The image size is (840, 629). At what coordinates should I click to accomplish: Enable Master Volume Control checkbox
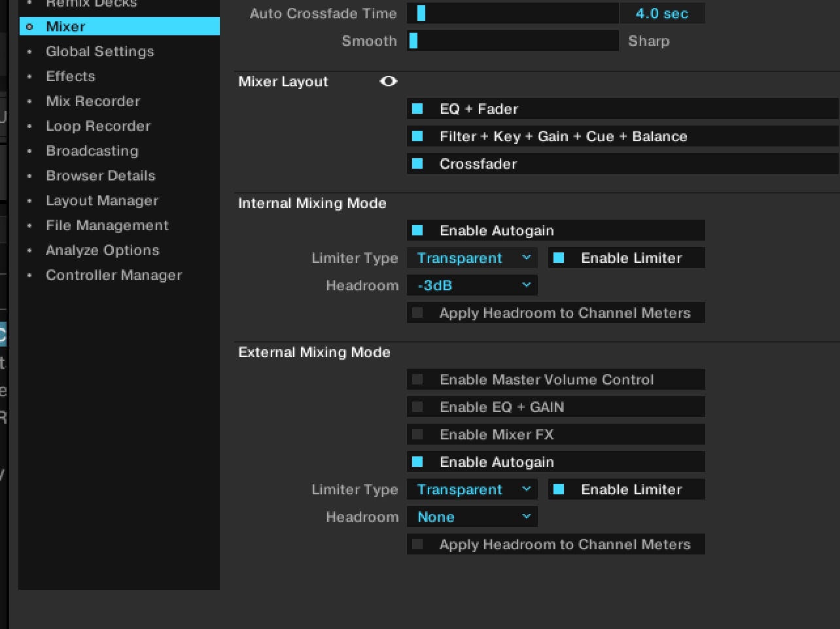418,380
